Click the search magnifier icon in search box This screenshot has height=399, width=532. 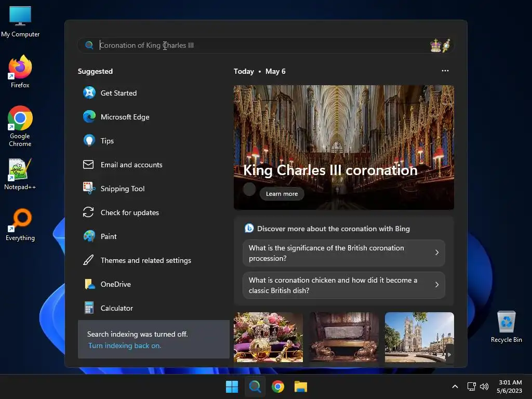(x=89, y=45)
